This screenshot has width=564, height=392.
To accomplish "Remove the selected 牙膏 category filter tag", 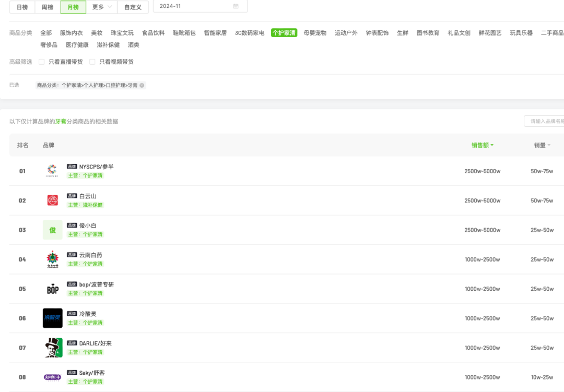I will [x=142, y=85].
